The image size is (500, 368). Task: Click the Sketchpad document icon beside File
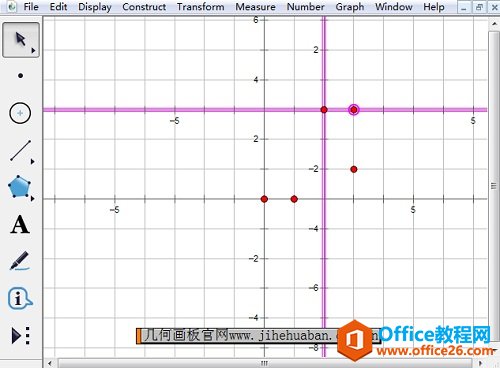click(12, 7)
